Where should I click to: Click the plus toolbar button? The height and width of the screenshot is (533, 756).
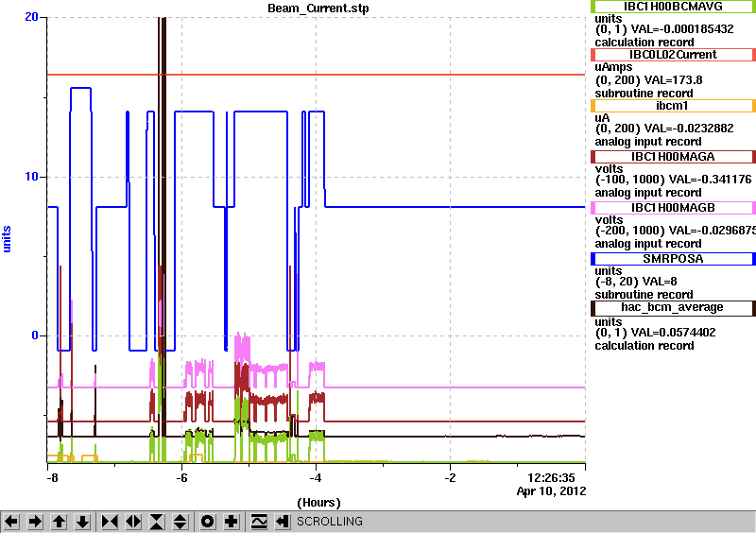tap(231, 522)
